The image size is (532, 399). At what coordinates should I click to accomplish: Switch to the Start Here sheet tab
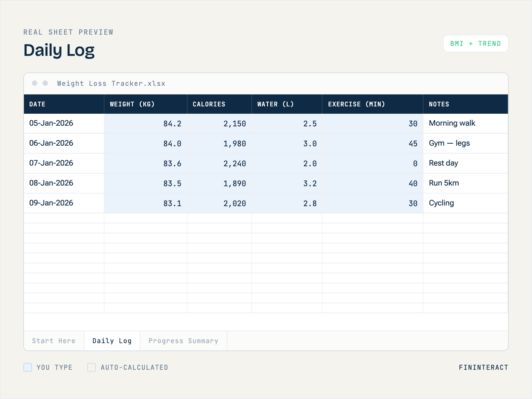pos(54,341)
